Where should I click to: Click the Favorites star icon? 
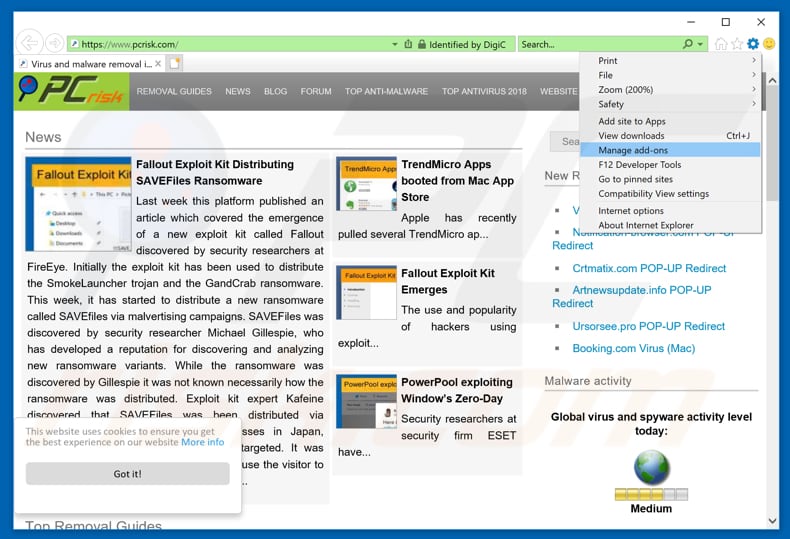737,44
